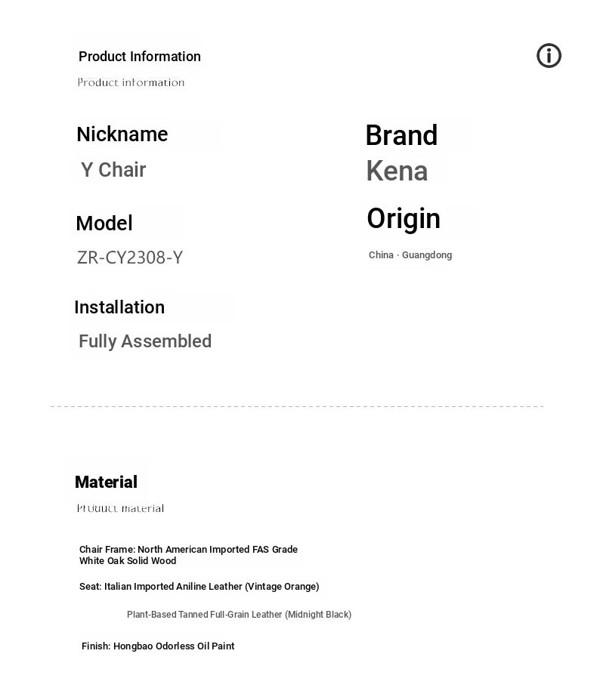Click the dashed divider line between sections

(297, 406)
